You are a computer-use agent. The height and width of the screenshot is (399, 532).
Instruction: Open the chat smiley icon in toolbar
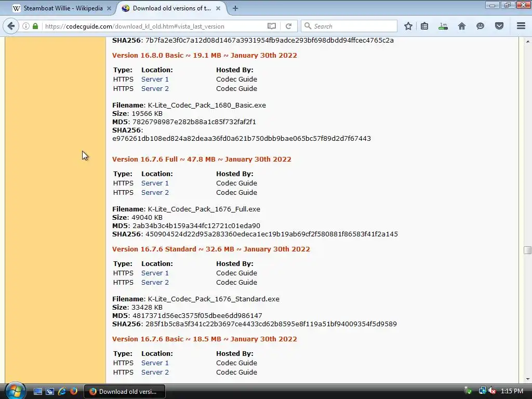480,26
